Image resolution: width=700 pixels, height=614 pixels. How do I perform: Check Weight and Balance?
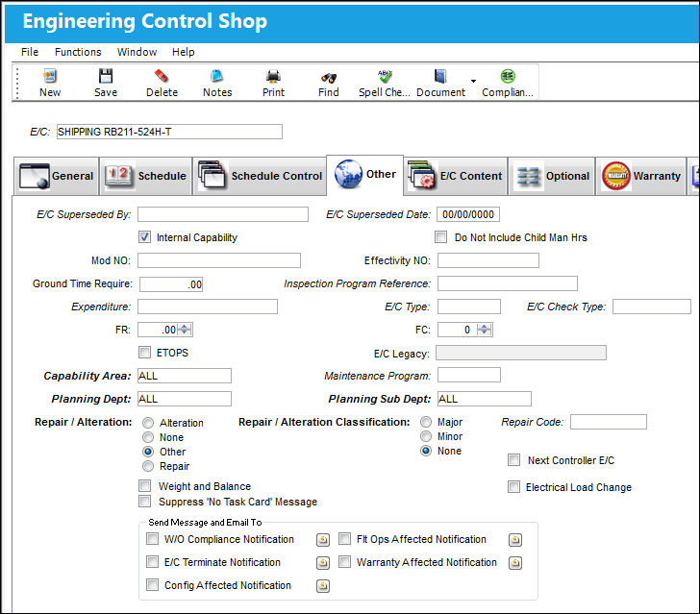tap(144, 485)
